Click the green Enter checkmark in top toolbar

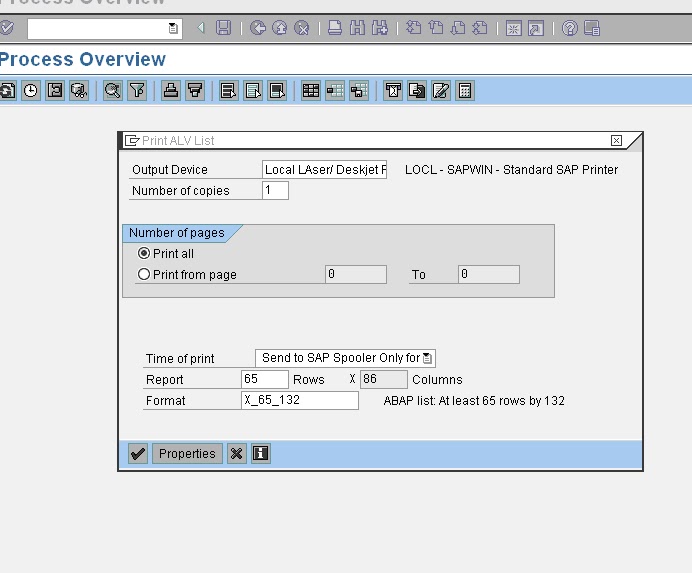click(x=6, y=28)
